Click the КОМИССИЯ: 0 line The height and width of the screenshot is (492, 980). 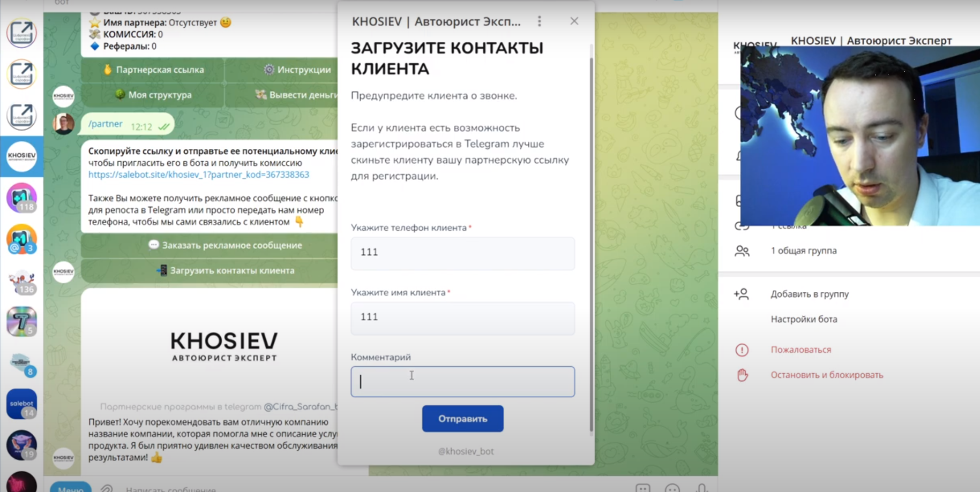click(x=126, y=34)
